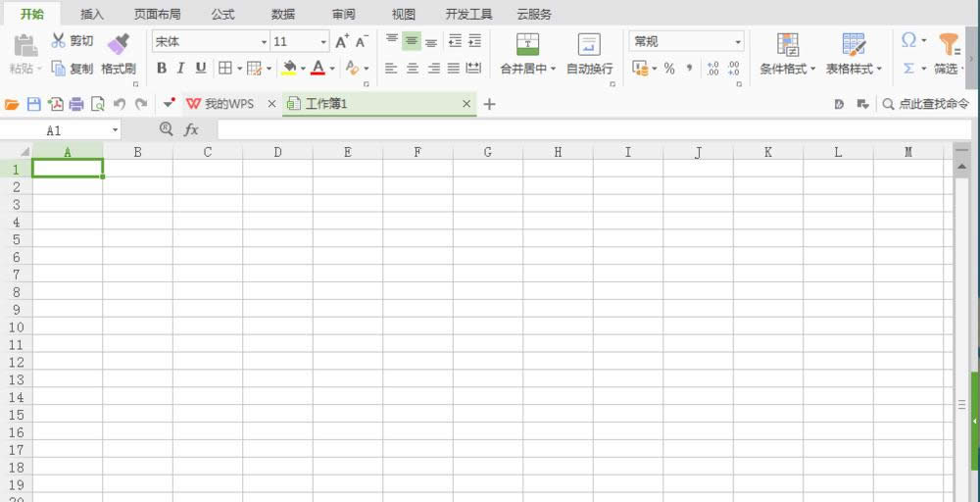Image resolution: width=980 pixels, height=502 pixels.
Task: Open the 公式 ribbon tab
Action: coord(222,15)
